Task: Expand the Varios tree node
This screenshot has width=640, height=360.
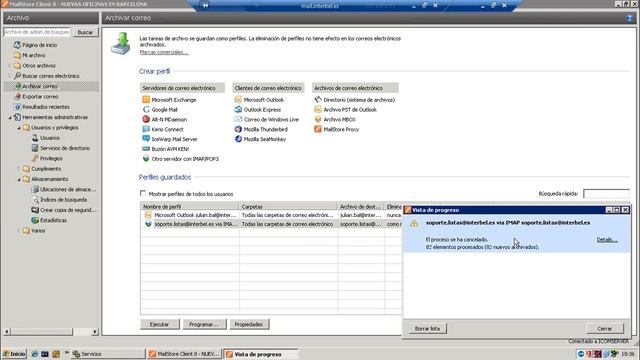Action: (19, 231)
